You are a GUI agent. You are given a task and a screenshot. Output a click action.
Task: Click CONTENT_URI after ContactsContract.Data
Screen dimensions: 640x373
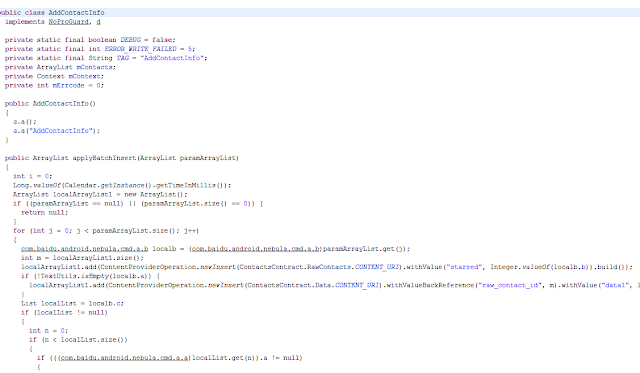357,285
